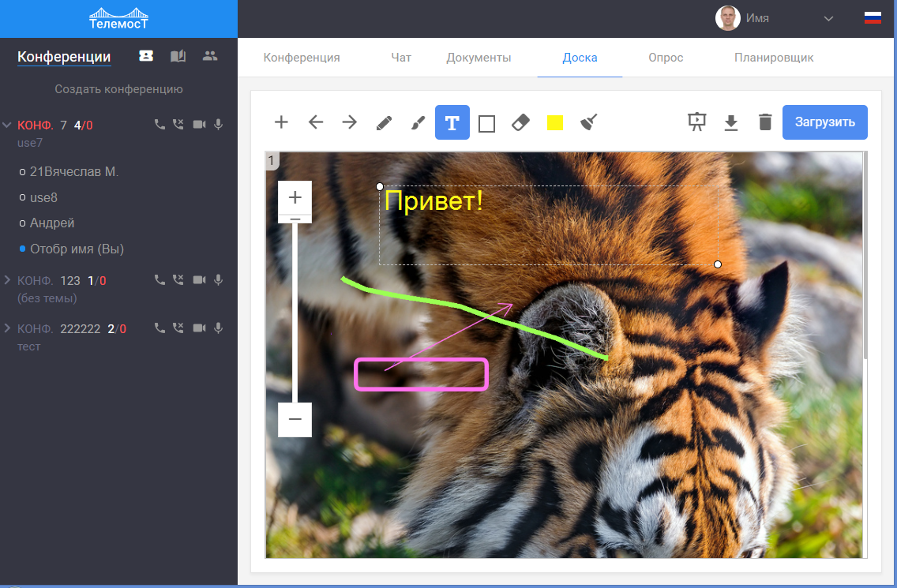Pick the Eraser tool
The image size is (897, 588).
tap(521, 122)
